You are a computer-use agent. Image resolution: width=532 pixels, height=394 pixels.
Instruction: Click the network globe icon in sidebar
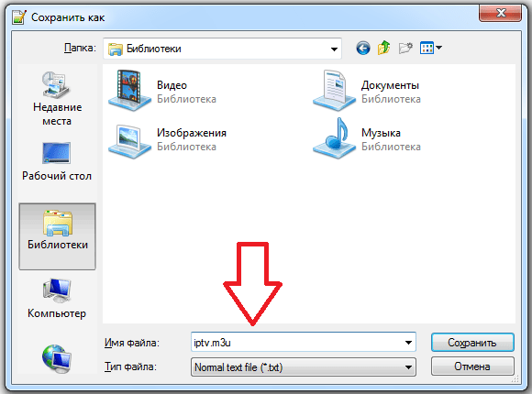click(57, 359)
